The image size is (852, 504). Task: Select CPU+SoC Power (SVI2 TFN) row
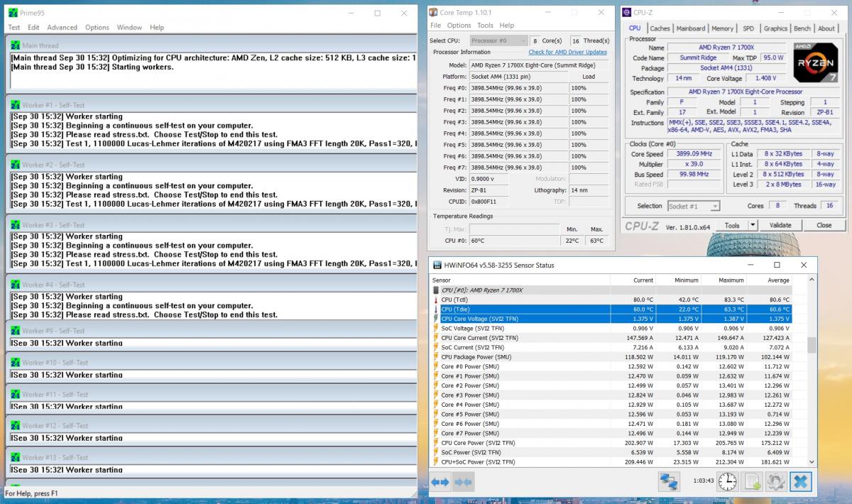click(611, 461)
